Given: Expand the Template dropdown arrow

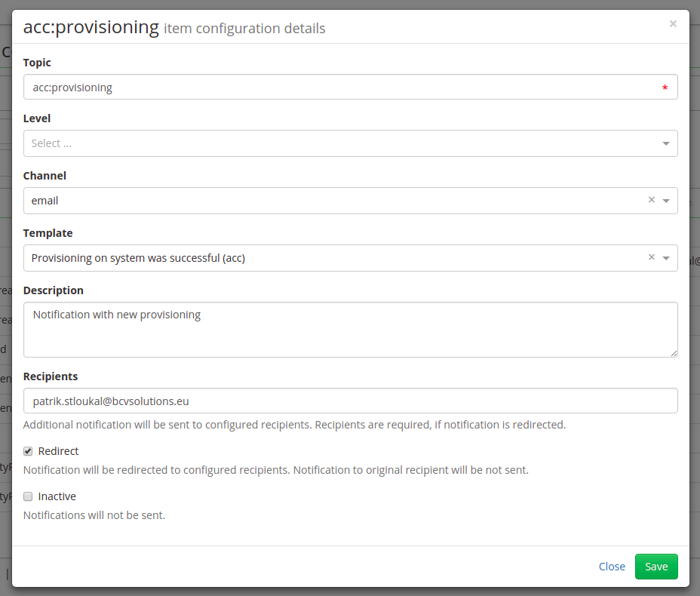Looking at the screenshot, I should 665,258.
